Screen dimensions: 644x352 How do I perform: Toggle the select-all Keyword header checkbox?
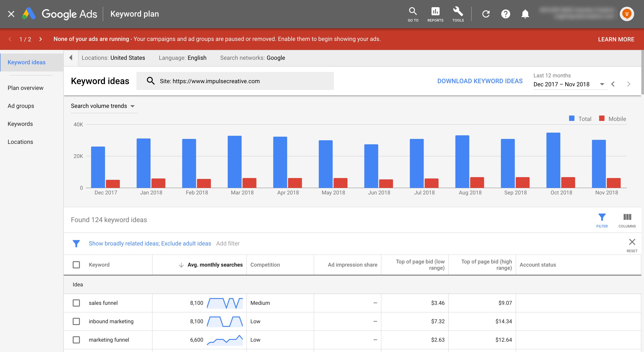pos(76,265)
